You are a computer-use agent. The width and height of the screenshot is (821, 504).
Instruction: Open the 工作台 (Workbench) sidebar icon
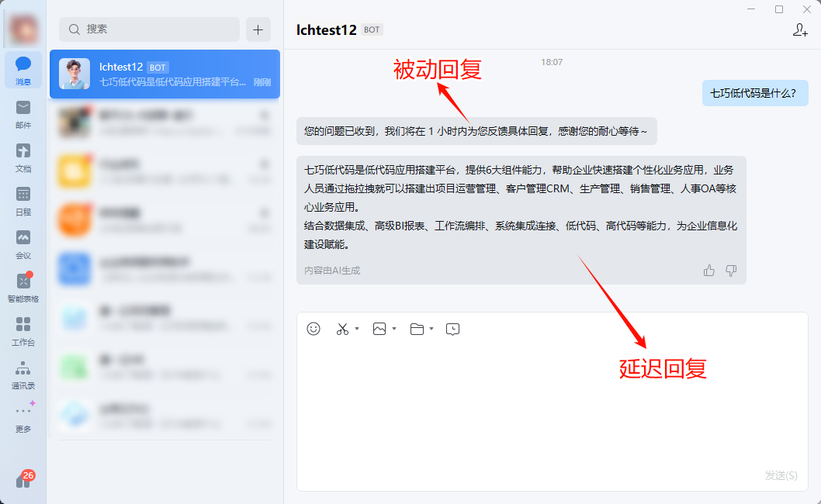point(23,330)
